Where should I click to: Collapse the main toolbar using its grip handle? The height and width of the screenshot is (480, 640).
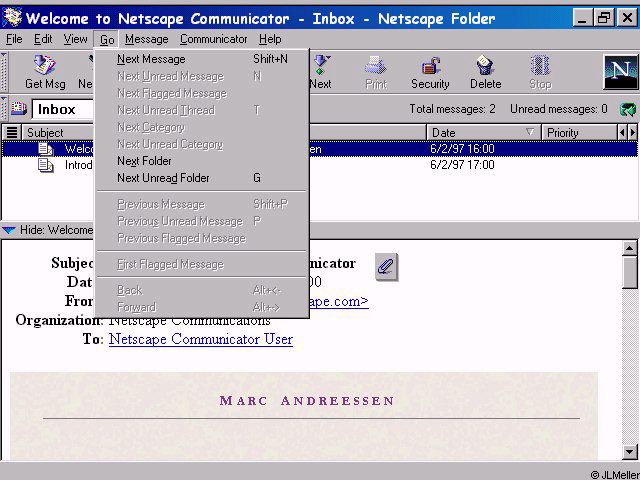coord(3,72)
